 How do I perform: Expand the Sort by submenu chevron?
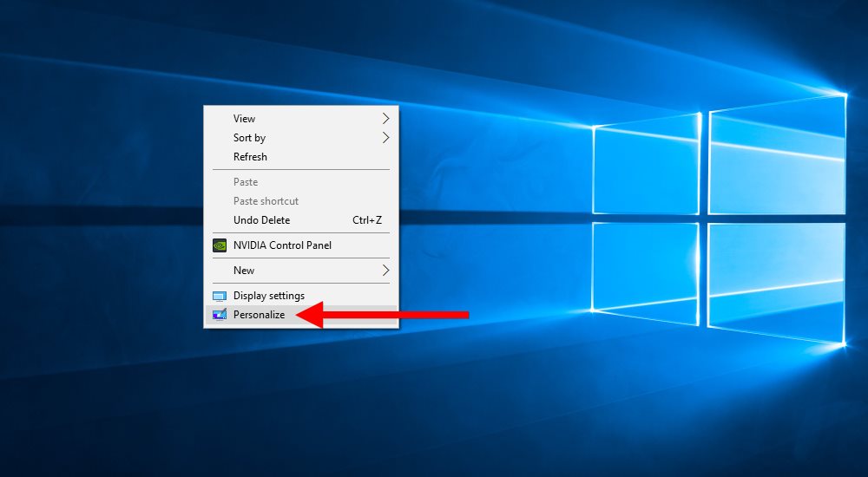[386, 137]
